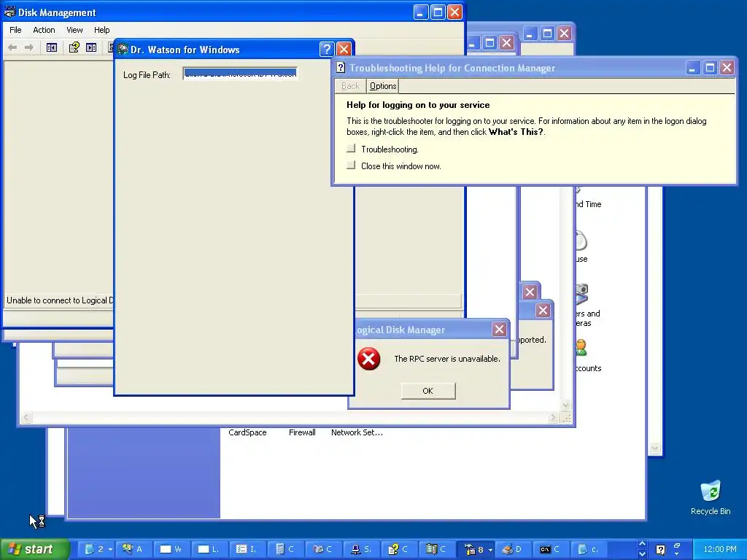The height and width of the screenshot is (560, 747).
Task: Click the Network Set… label in Control Panel
Action: point(357,432)
